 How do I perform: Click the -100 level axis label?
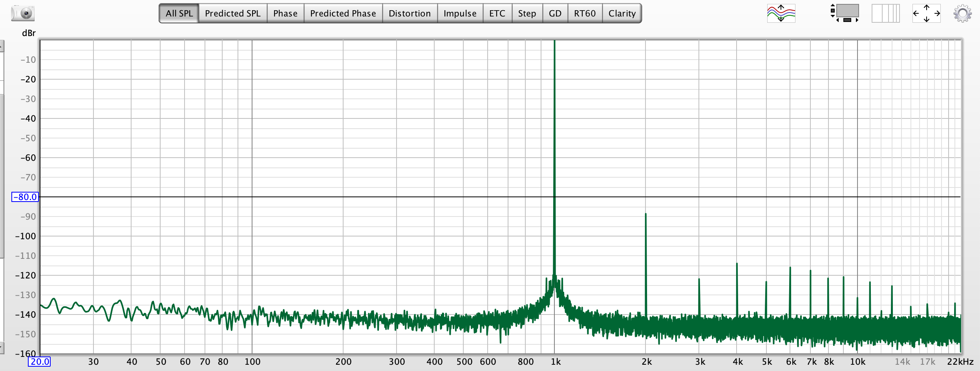point(26,236)
